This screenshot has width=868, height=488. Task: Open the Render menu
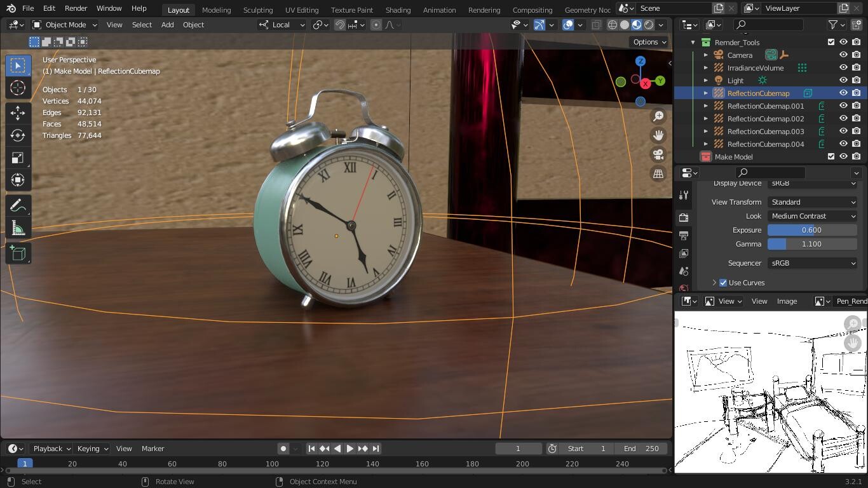tap(76, 8)
